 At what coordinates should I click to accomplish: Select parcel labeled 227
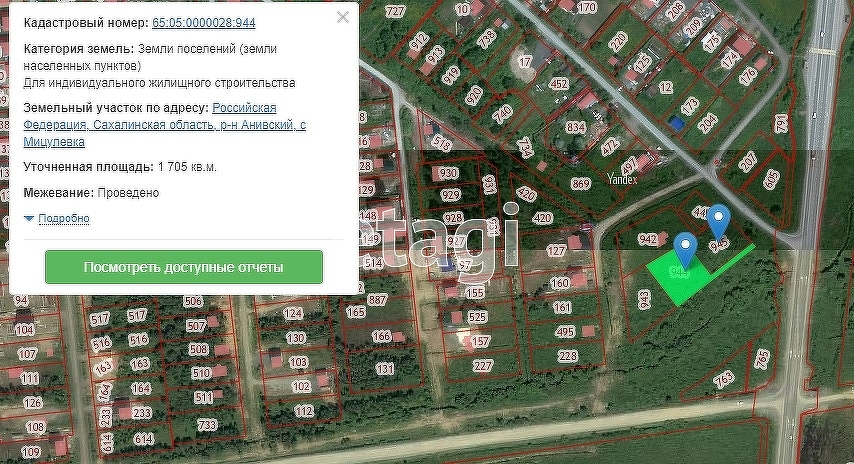[x=483, y=365]
